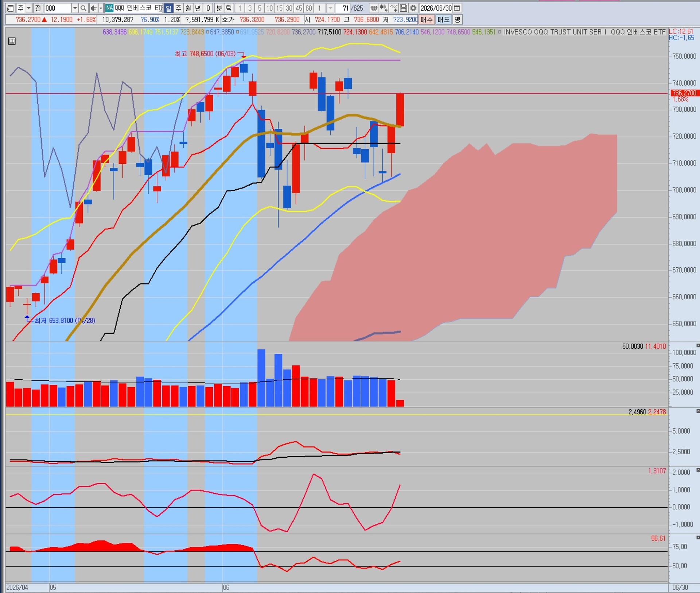Select the 15 interval button
This screenshot has height=593, width=700.
pyautogui.click(x=279, y=8)
